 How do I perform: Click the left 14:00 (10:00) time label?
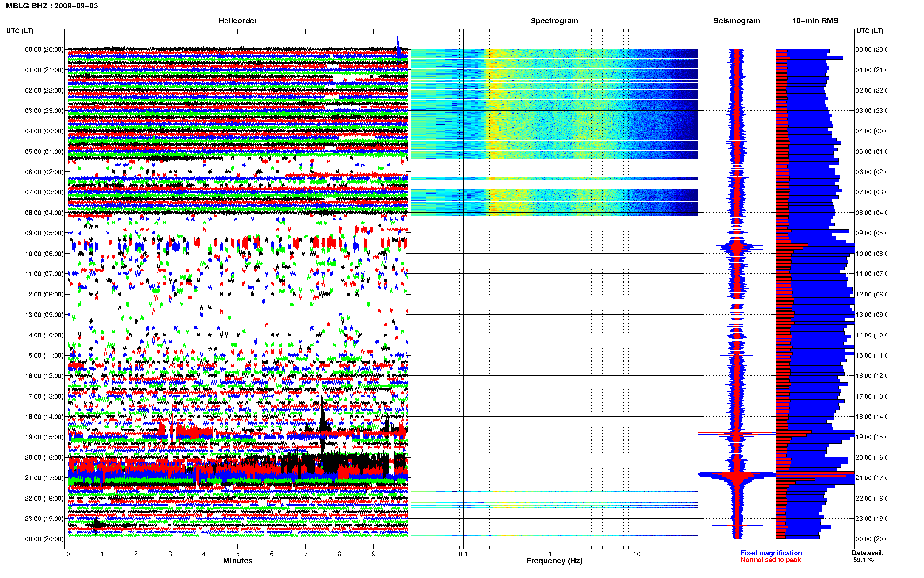pos(44,335)
